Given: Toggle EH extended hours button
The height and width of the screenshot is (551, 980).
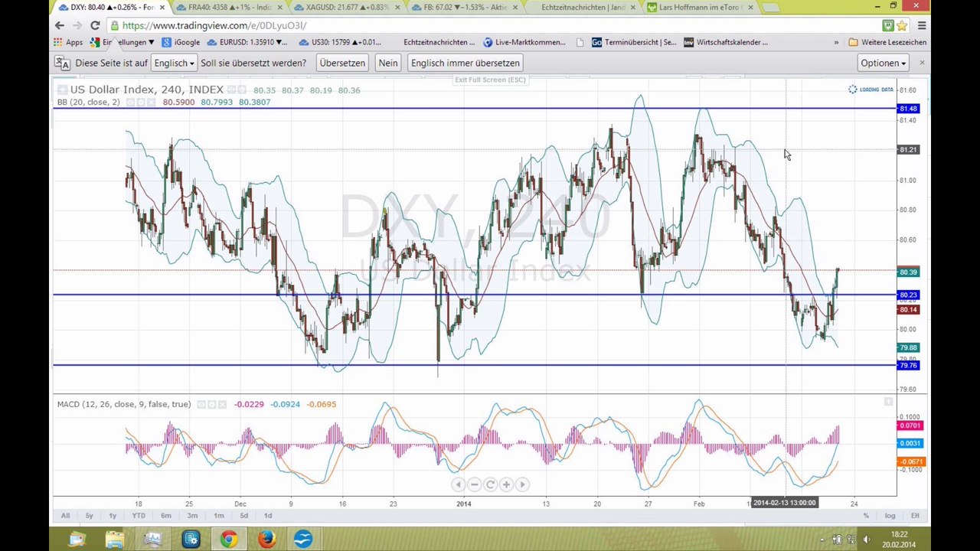Looking at the screenshot, I should [914, 516].
